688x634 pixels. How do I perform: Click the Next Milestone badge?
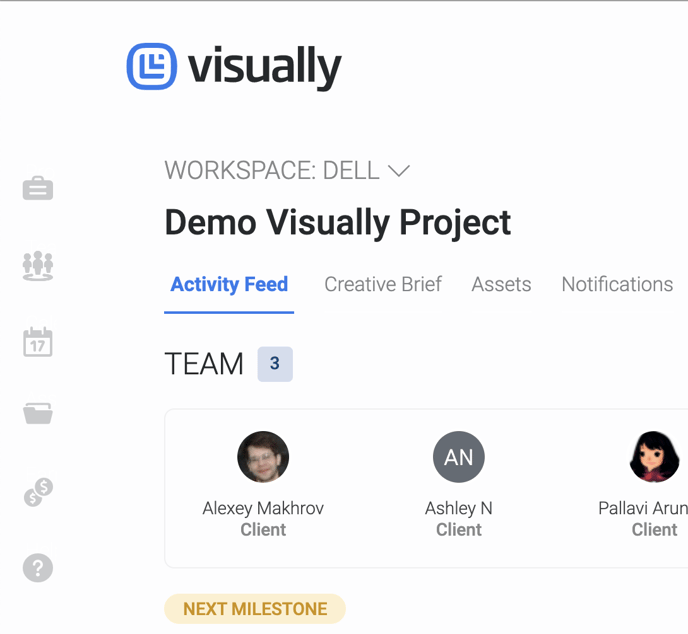pos(255,609)
